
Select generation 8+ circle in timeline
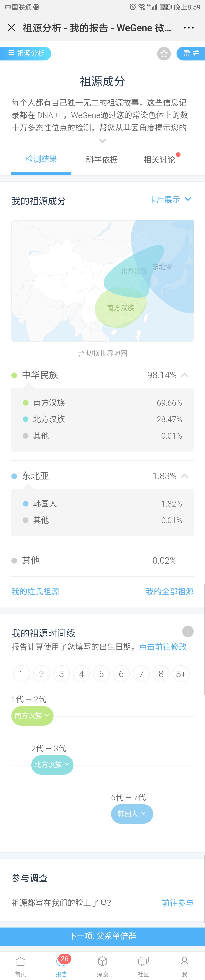point(181,674)
